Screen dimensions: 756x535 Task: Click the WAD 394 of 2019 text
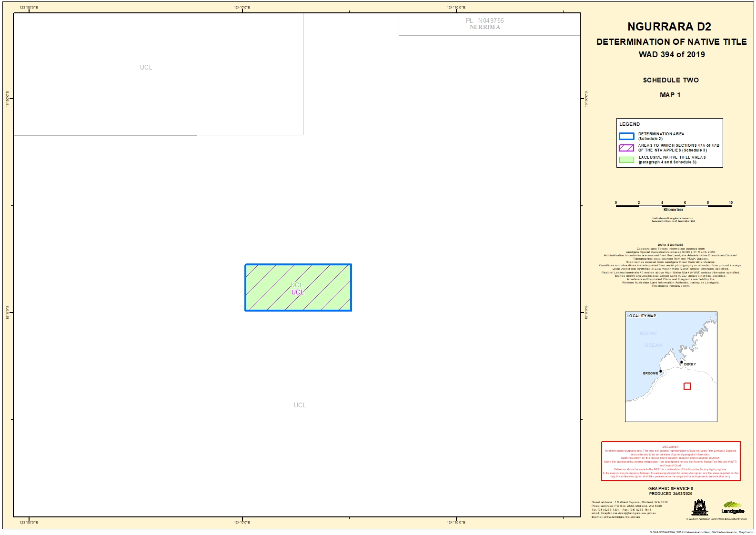[x=672, y=54]
